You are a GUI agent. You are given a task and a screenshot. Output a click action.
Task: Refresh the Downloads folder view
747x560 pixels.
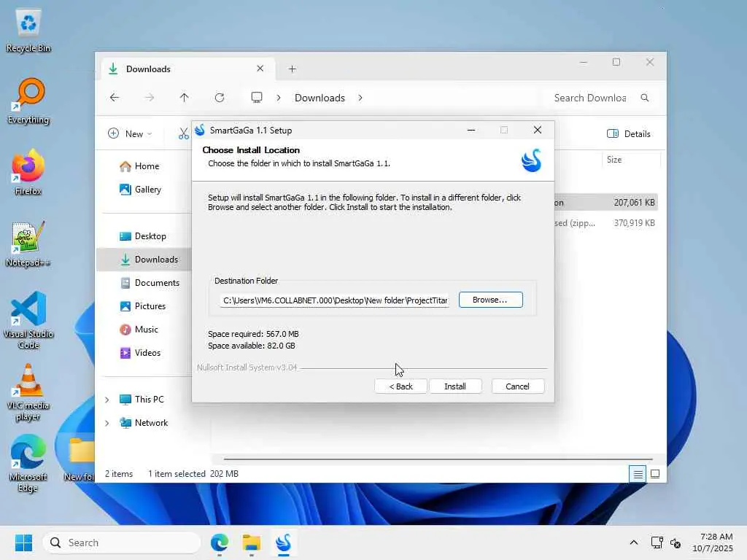[219, 98]
